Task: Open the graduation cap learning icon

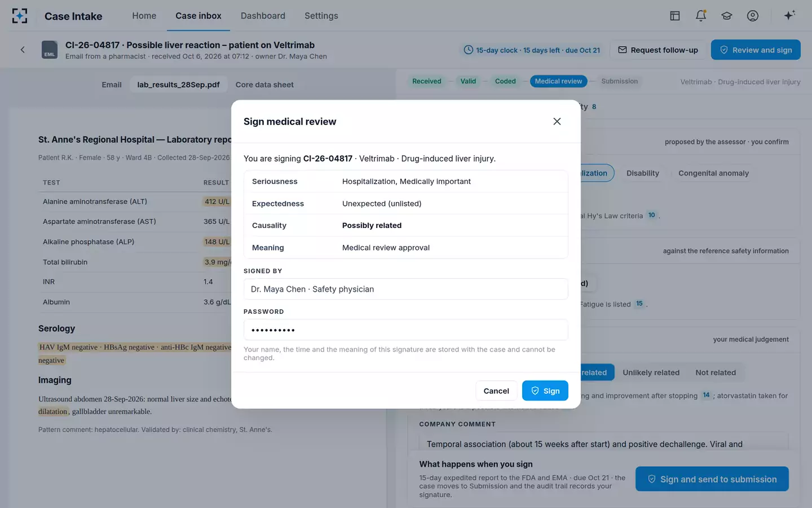Action: click(727, 16)
